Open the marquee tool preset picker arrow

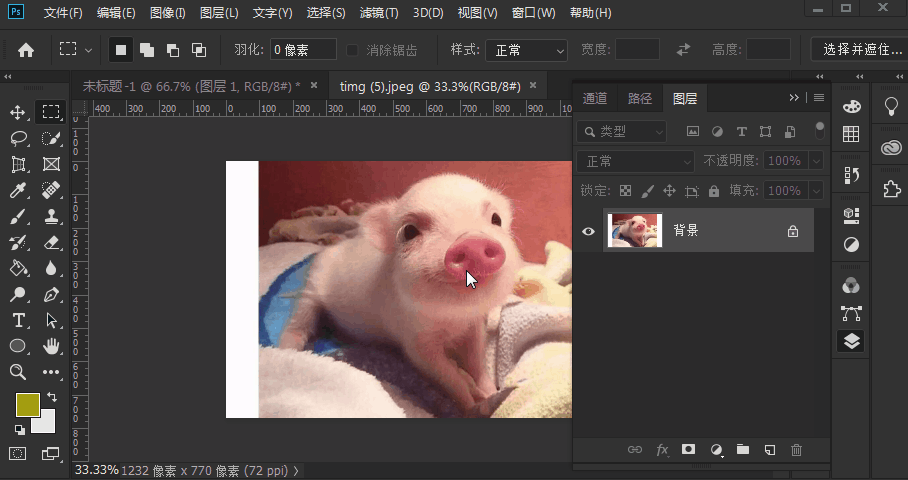point(89,50)
